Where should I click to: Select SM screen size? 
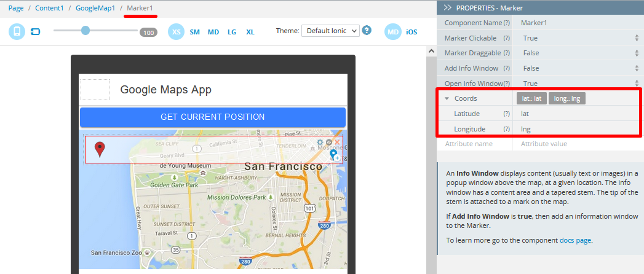[x=195, y=32]
